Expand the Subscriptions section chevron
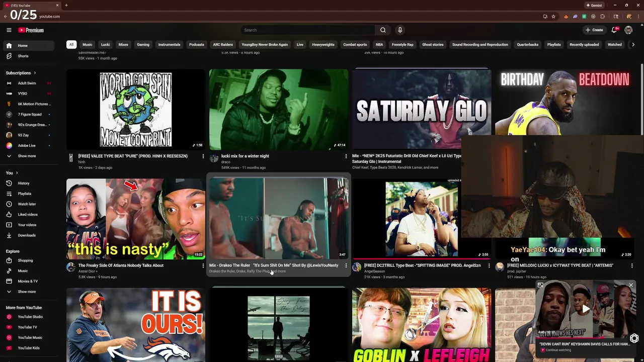Screen dimensions: 644x362 (x=35, y=73)
